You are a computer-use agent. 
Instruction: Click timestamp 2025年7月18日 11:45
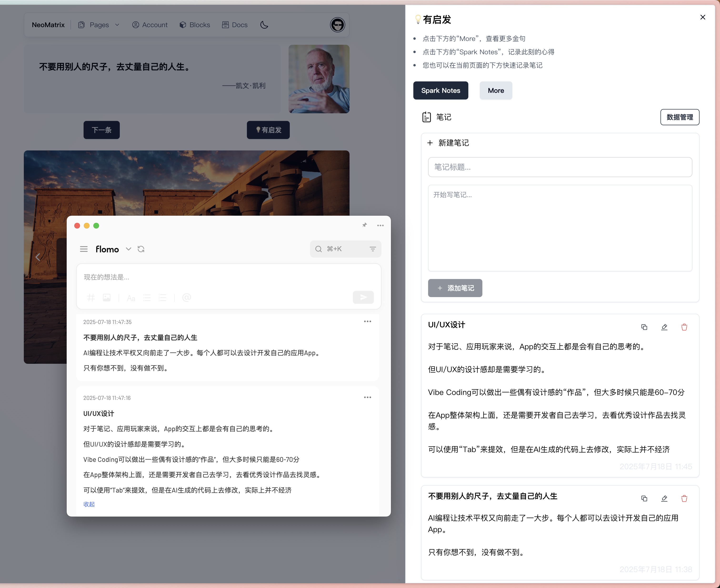pos(656,467)
